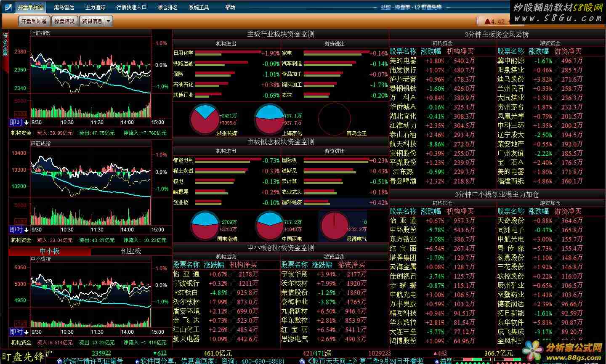Click the icon before 沪深行情许可证编号 in ticker
Screen dimensions: 606x364
(59, 361)
